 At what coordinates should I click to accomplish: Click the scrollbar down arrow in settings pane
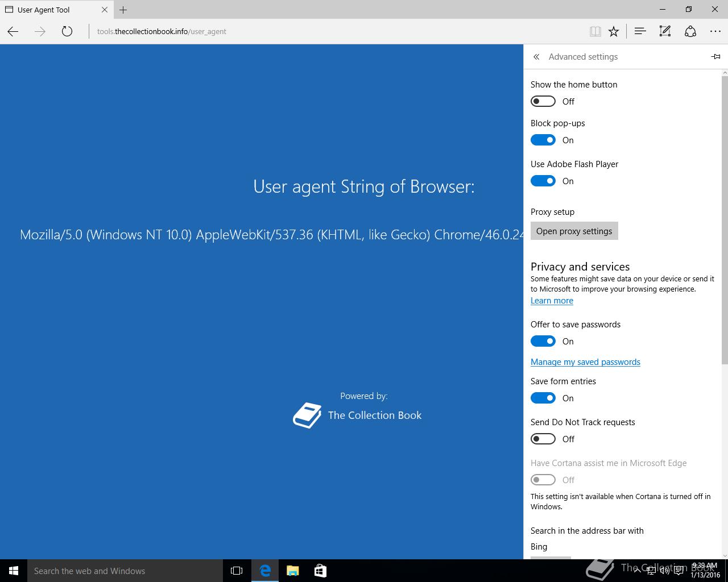725,555
